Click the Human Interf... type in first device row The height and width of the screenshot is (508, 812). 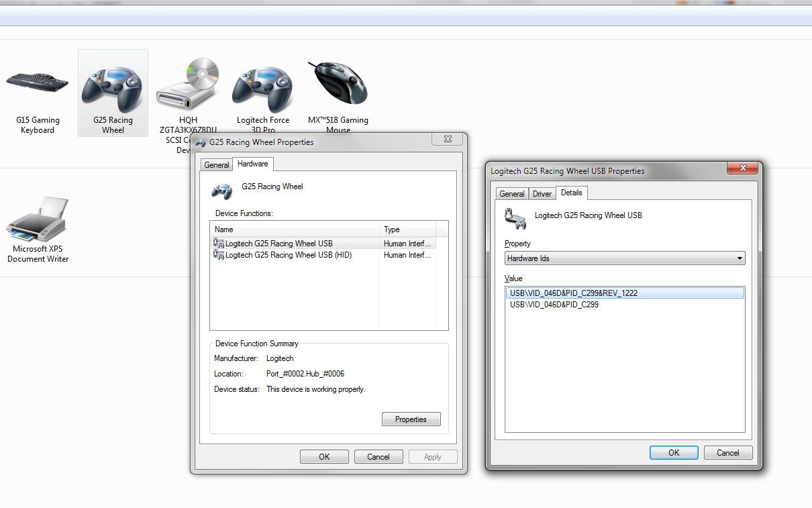(407, 244)
